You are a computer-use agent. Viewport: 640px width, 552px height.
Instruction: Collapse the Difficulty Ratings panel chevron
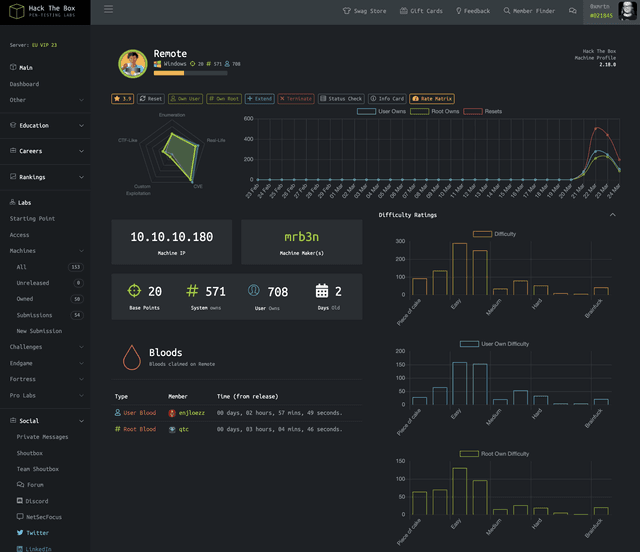pyautogui.click(x=612, y=215)
